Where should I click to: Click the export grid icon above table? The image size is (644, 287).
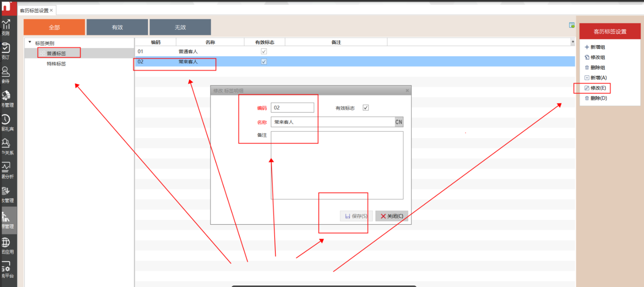point(572,25)
